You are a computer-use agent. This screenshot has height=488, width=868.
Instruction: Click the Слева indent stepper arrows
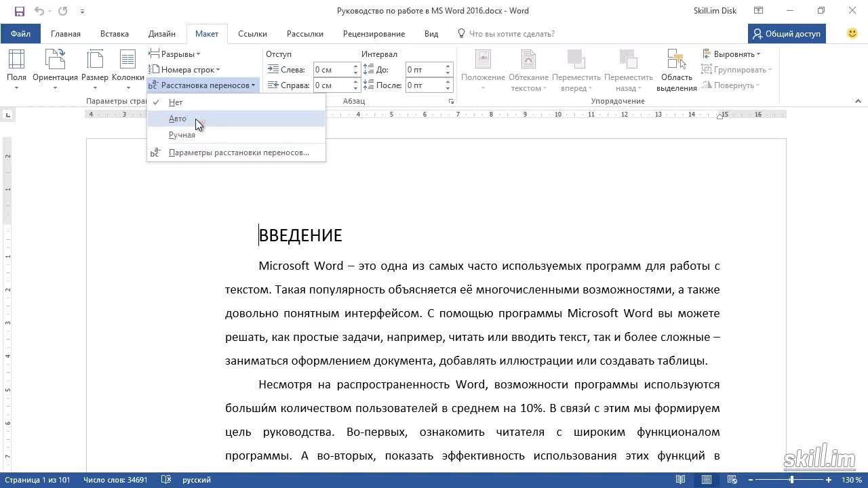[x=355, y=69]
